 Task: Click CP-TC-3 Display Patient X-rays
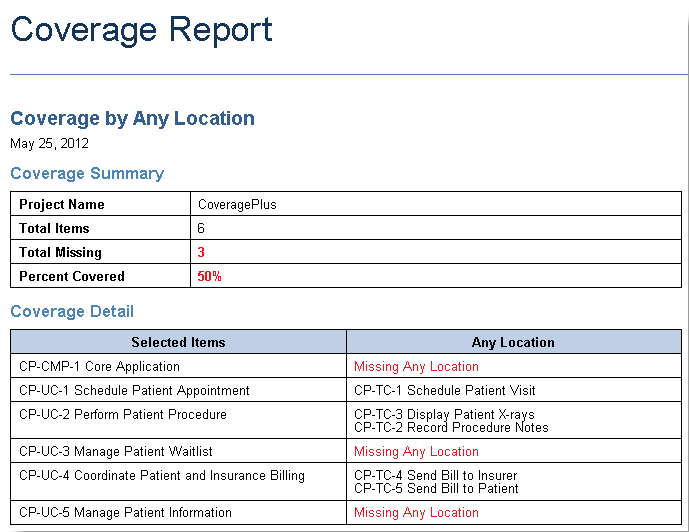coord(444,414)
